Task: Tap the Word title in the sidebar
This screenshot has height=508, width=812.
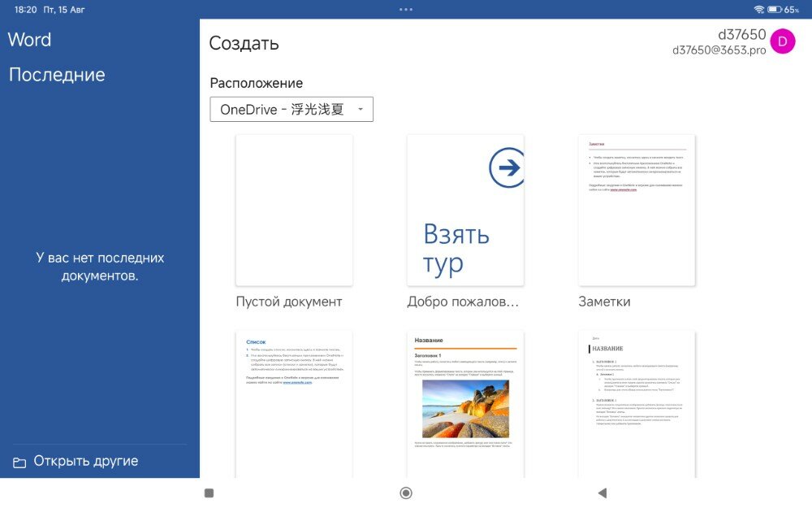Action: pos(29,40)
